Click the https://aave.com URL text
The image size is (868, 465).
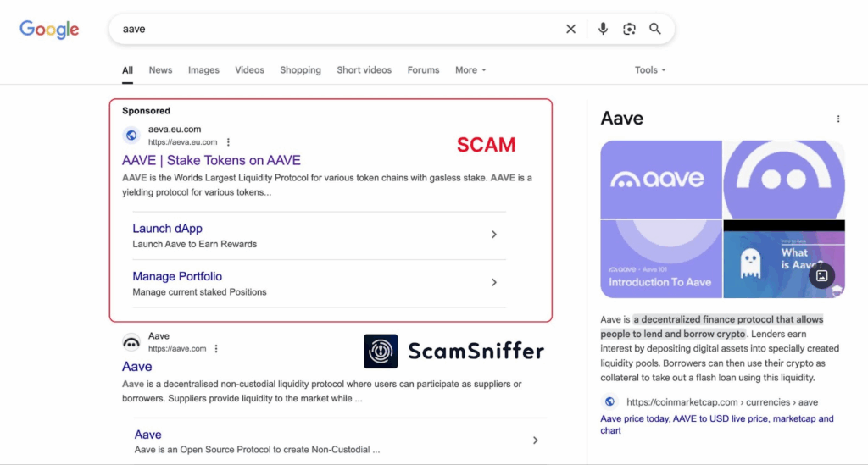click(177, 348)
